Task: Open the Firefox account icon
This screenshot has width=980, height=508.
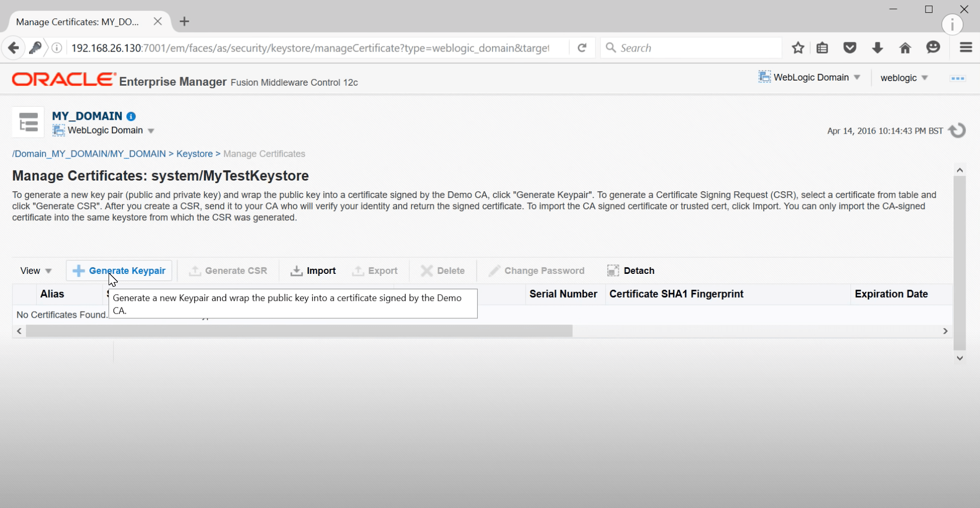Action: click(x=934, y=47)
